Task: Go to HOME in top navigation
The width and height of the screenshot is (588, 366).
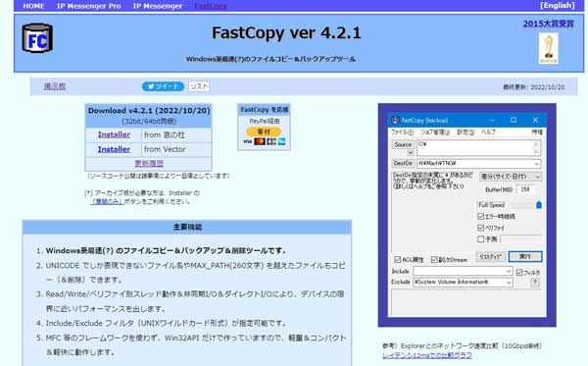Action: click(33, 6)
